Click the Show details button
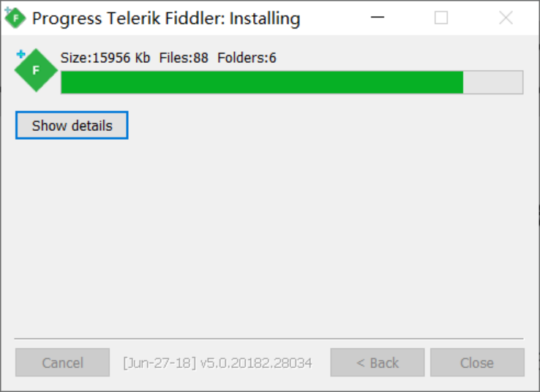 (72, 125)
